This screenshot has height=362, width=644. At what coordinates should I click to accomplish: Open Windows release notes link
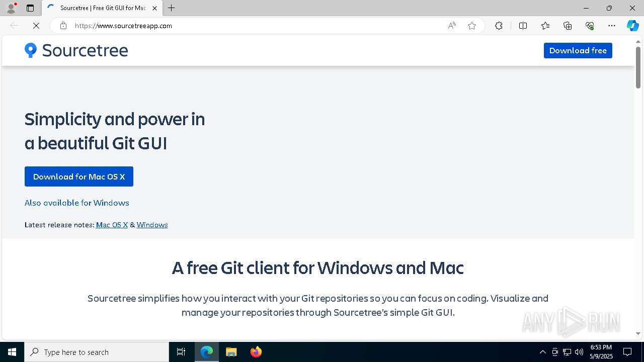(152, 225)
